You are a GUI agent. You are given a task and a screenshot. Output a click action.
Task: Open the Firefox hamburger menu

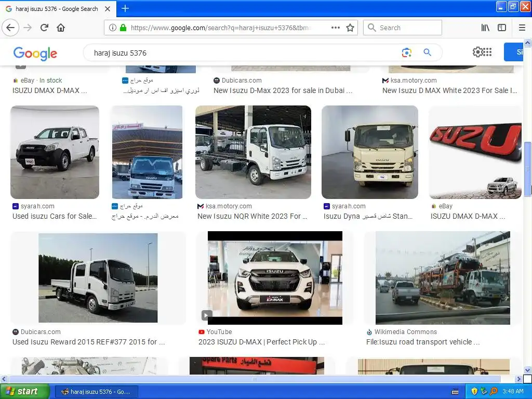(x=522, y=28)
